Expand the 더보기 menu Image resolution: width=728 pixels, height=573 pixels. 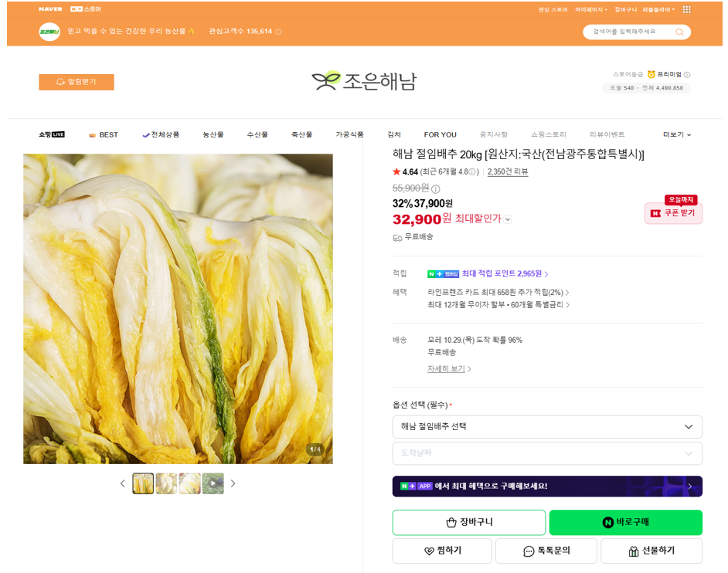[x=677, y=134]
